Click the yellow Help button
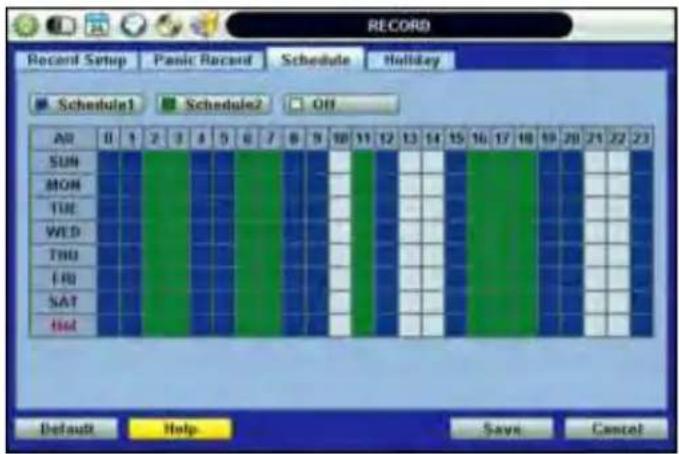Image resolution: width=679 pixels, height=454 pixels. pos(180,429)
